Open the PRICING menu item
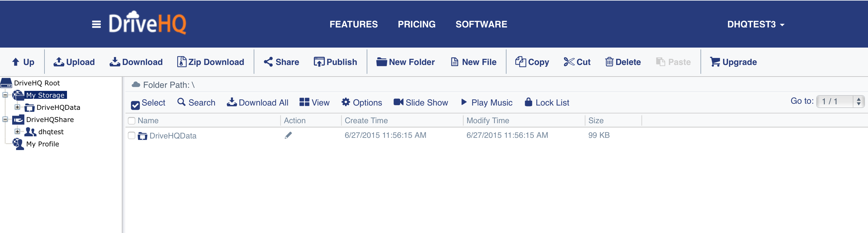This screenshot has height=233, width=868. pos(416,24)
